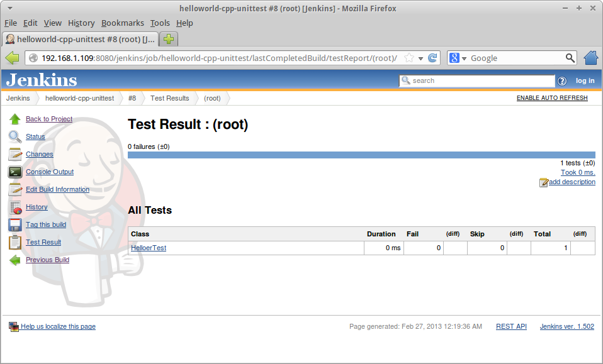Click the Changes link in sidebar
This screenshot has height=364, width=603.
click(39, 155)
